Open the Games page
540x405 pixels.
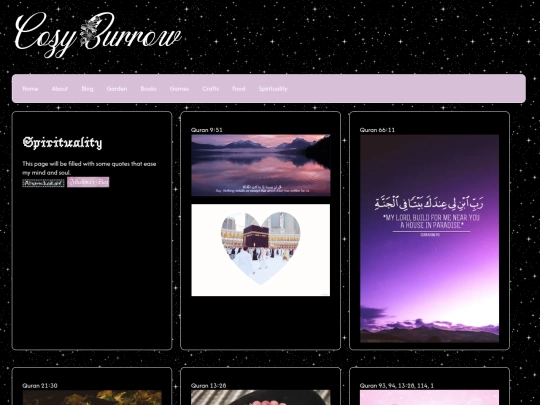[179, 89]
